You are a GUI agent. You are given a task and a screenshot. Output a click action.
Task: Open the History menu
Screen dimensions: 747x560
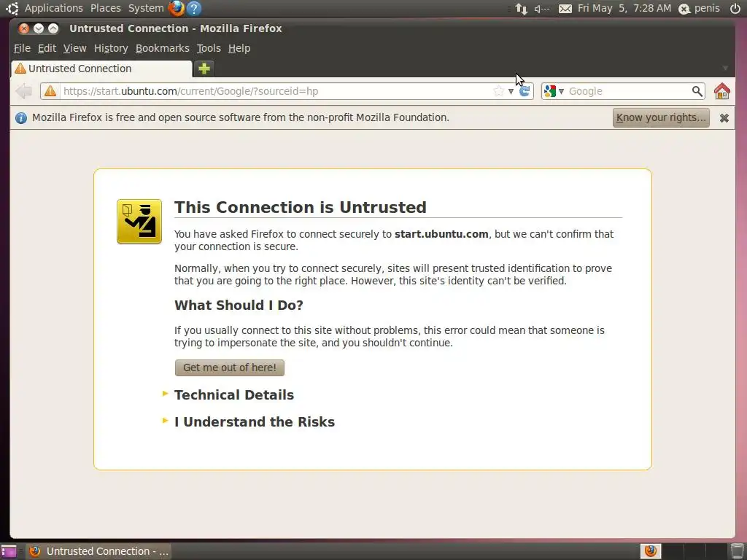point(111,48)
